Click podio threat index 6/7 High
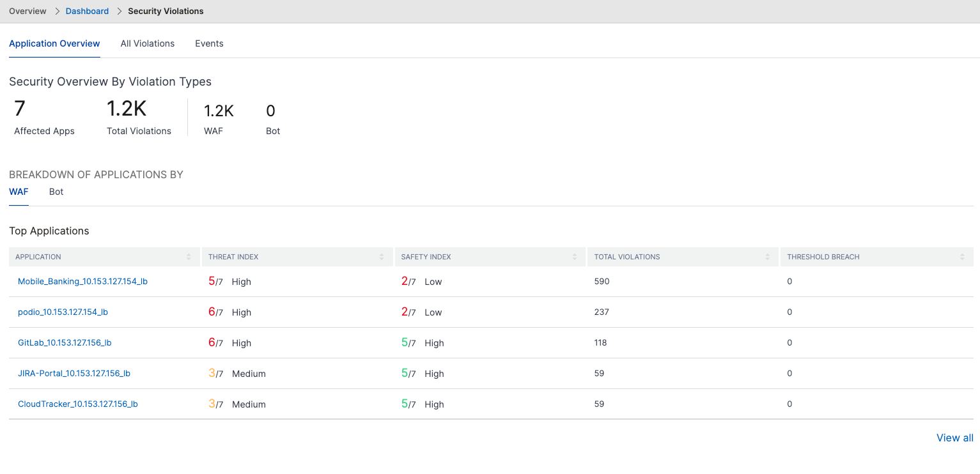 (x=230, y=312)
